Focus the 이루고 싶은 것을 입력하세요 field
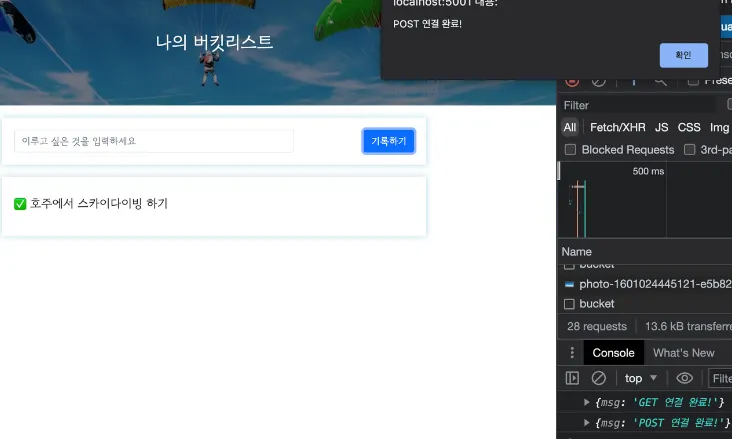 [154, 141]
